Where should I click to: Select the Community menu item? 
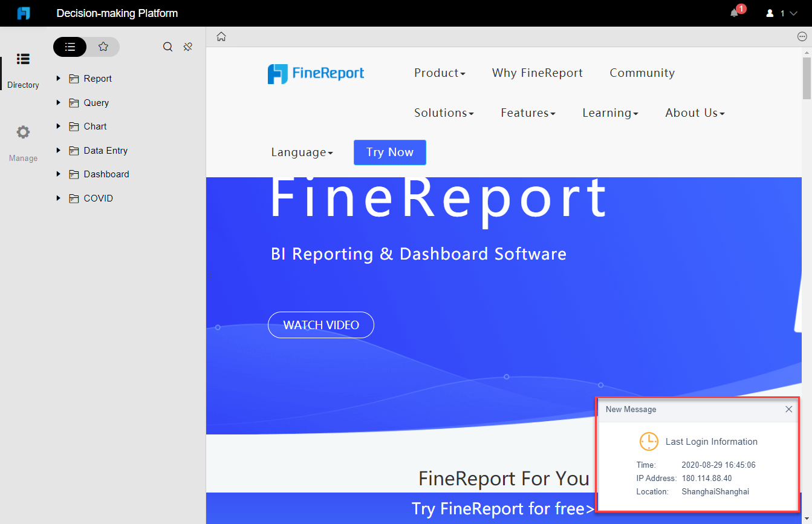[x=642, y=73]
